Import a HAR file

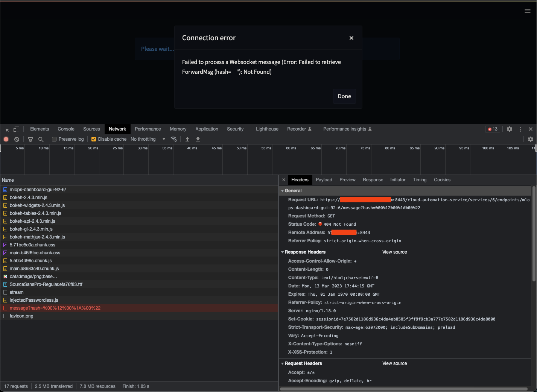coord(187,139)
